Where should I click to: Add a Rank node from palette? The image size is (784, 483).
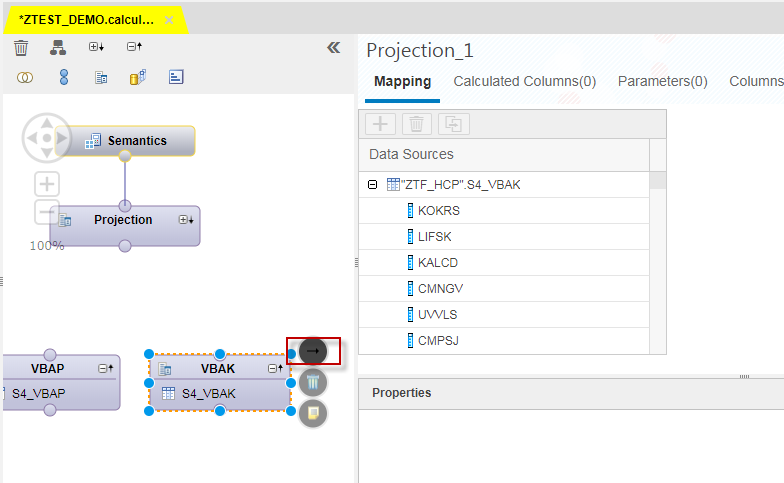point(176,77)
